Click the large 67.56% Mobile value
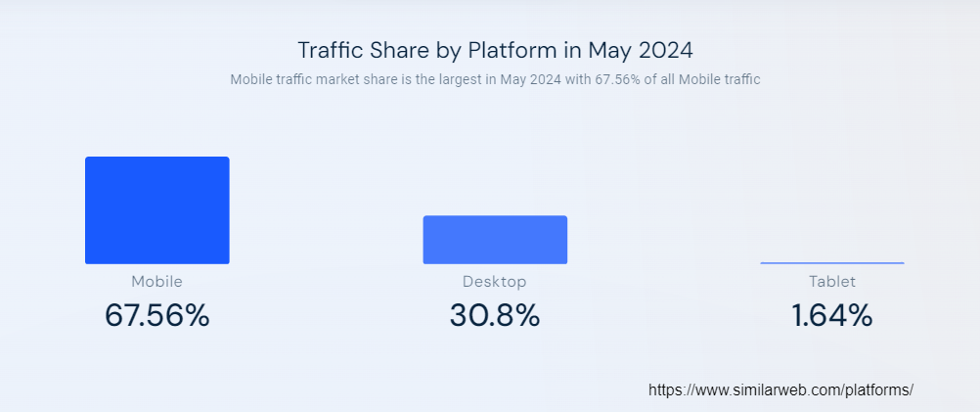This screenshot has width=980, height=412. coord(156,315)
